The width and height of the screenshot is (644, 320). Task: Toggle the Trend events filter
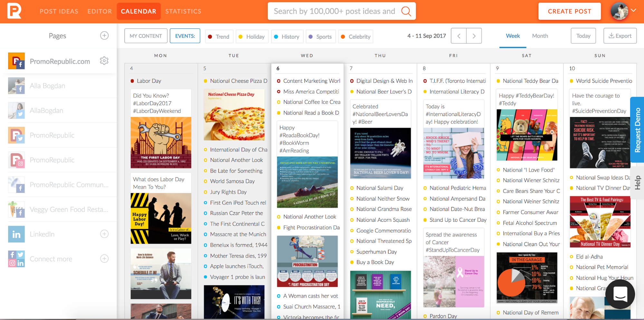coord(219,36)
